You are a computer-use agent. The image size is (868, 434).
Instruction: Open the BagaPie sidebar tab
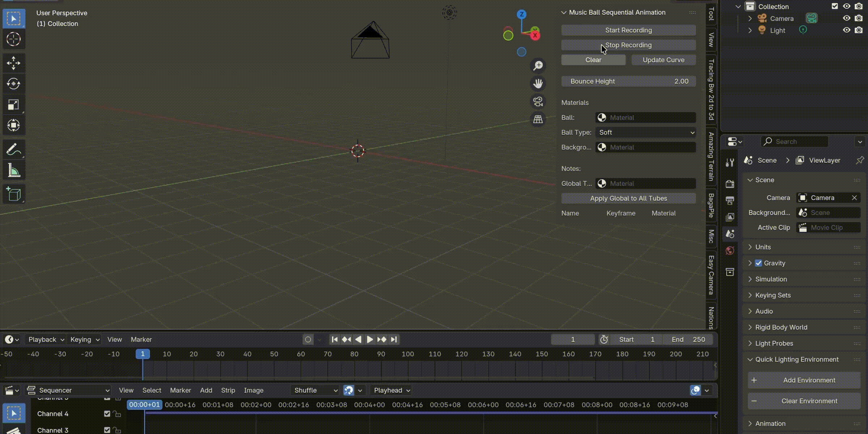pos(711,205)
